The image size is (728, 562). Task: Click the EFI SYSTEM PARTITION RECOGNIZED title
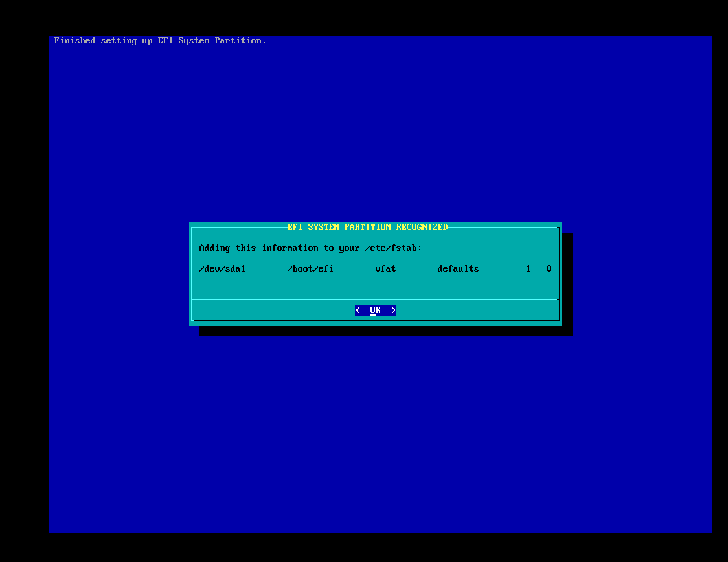[367, 228]
